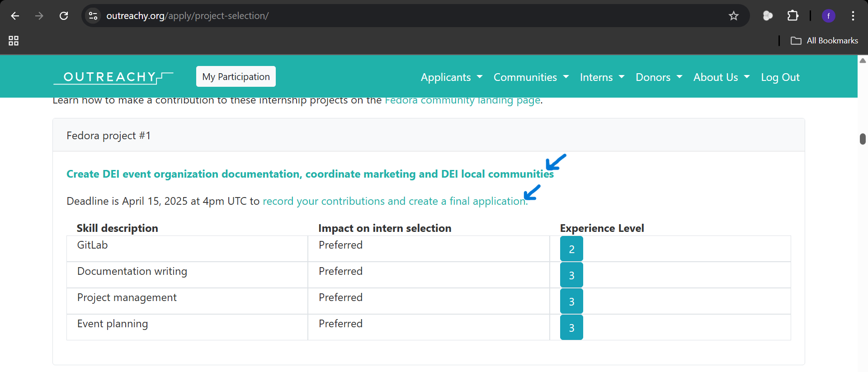This screenshot has height=372, width=868.
Task: Open record your contributions and final application link
Action: pos(395,201)
